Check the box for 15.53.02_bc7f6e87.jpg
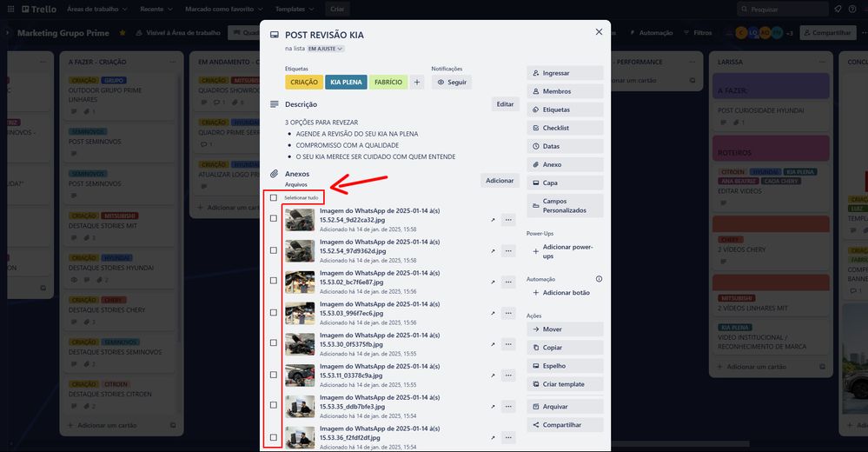 [274, 280]
